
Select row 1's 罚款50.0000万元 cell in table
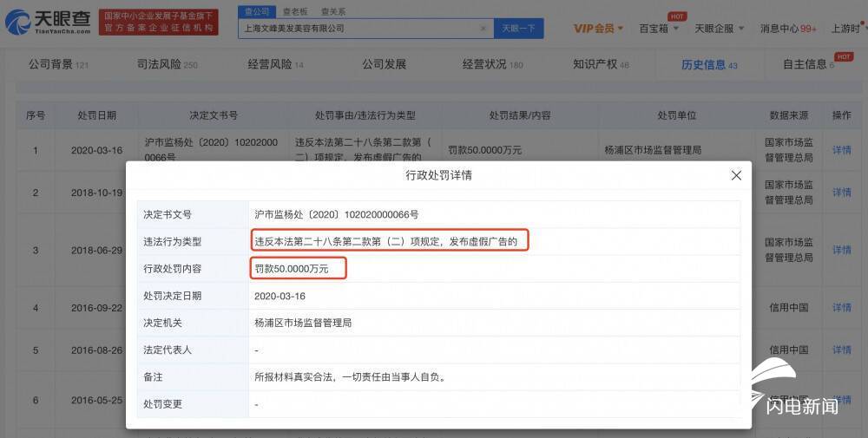click(x=484, y=150)
